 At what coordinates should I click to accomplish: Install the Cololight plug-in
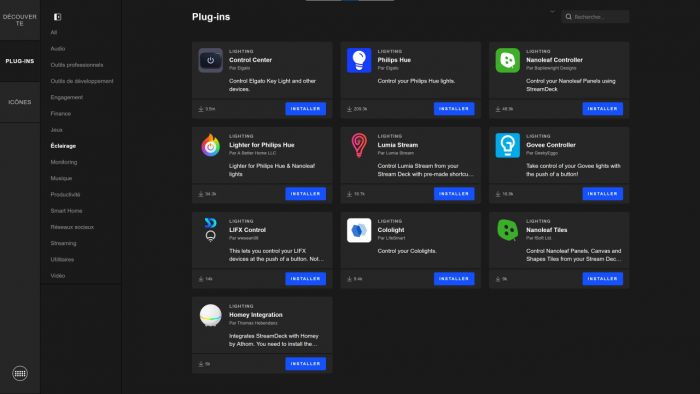[x=454, y=278]
